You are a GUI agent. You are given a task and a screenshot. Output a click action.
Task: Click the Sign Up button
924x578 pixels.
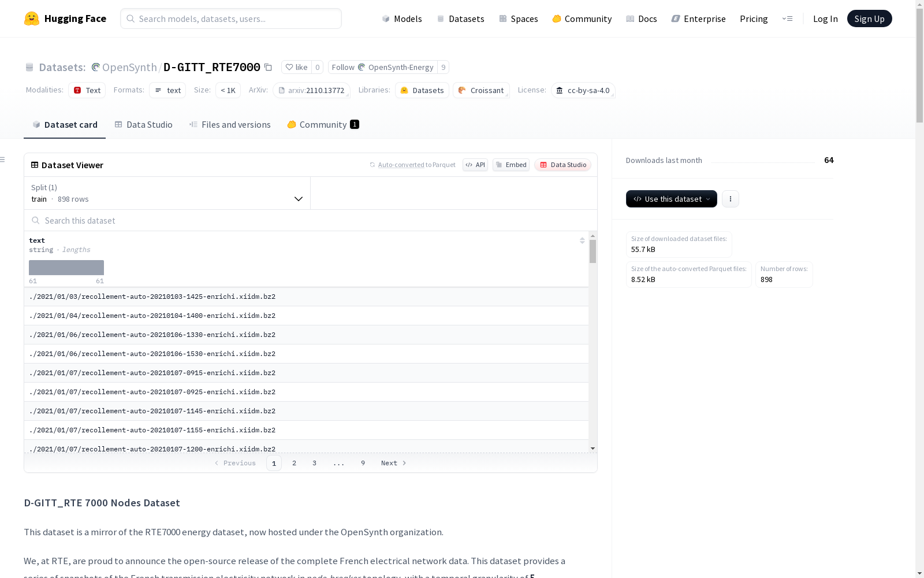point(870,18)
